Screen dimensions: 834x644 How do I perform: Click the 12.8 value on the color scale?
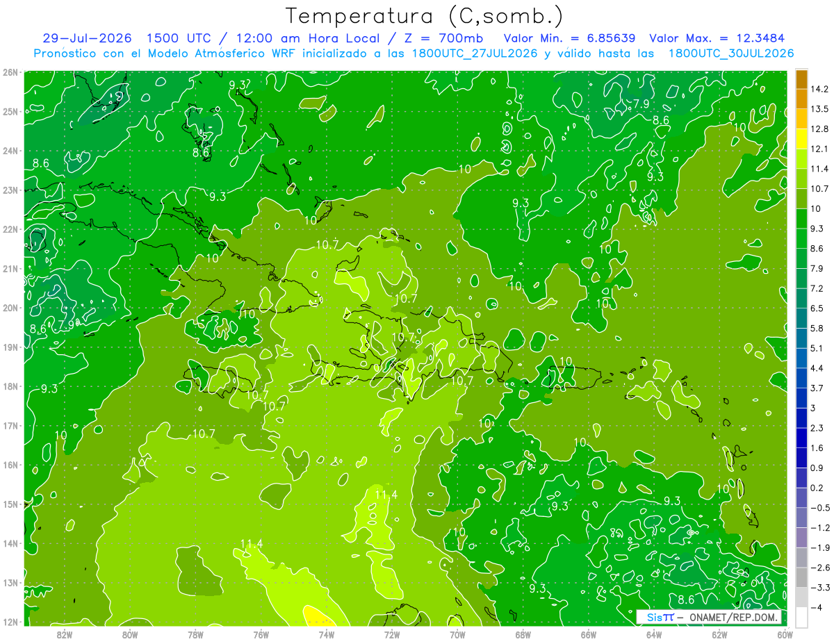point(820,129)
